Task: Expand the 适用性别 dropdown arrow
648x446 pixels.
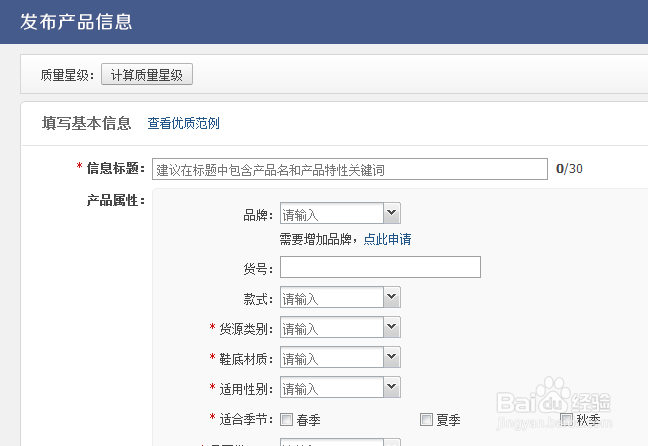Action: coord(392,387)
